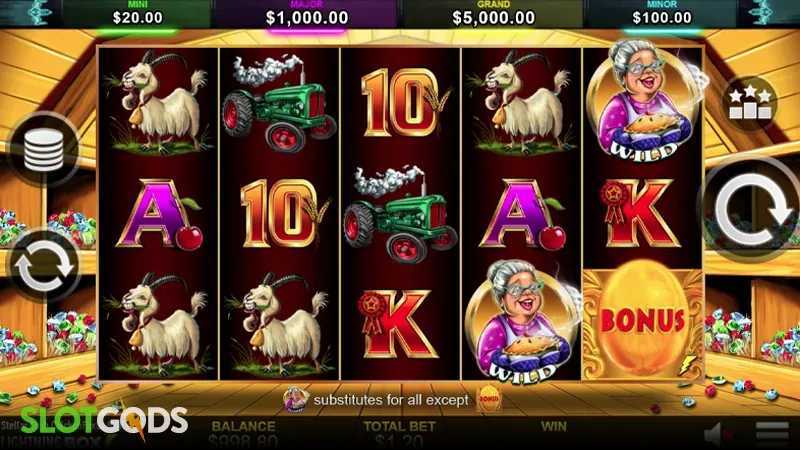Click the GRAND $5,000.00 jackpot display
Image resolution: width=800 pixels, height=450 pixels.
[493, 13]
